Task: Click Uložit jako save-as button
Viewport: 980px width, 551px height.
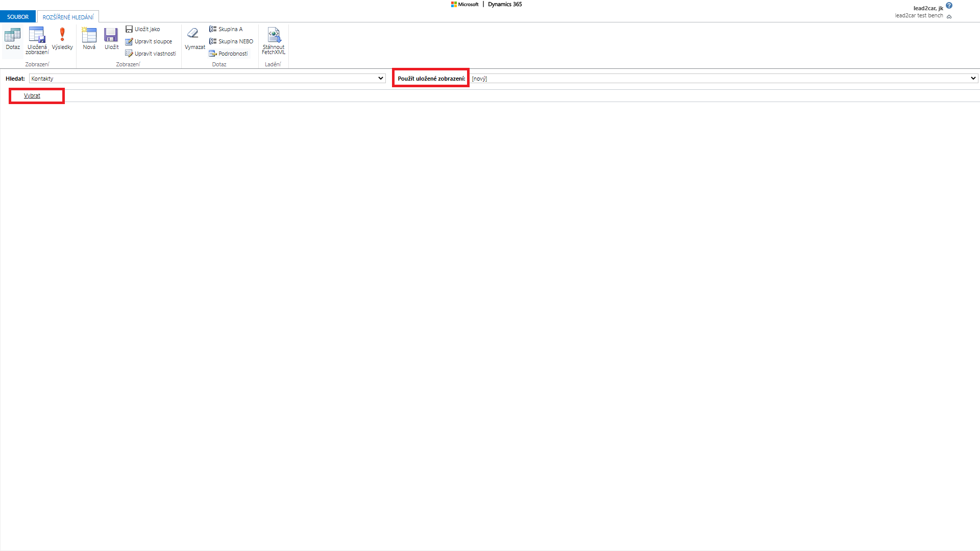Action: point(143,29)
